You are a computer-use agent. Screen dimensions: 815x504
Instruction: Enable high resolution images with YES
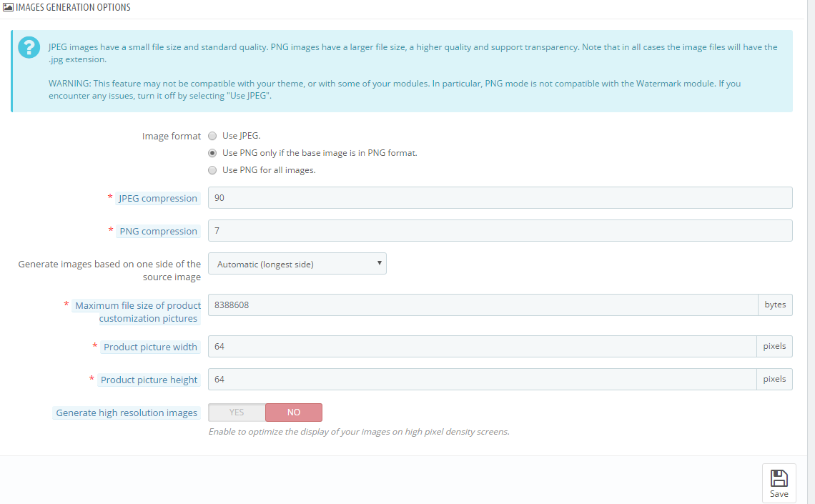[x=237, y=412]
